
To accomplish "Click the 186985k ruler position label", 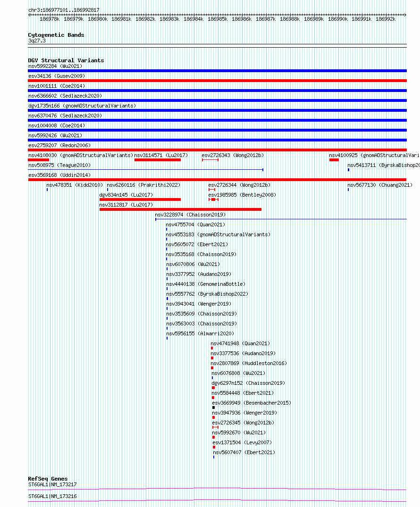I will [x=218, y=19].
